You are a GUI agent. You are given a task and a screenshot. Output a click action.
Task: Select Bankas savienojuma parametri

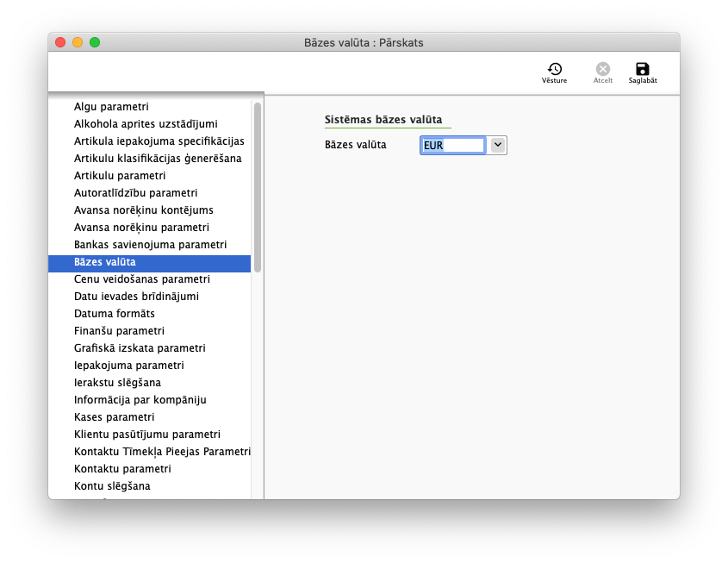(x=150, y=244)
